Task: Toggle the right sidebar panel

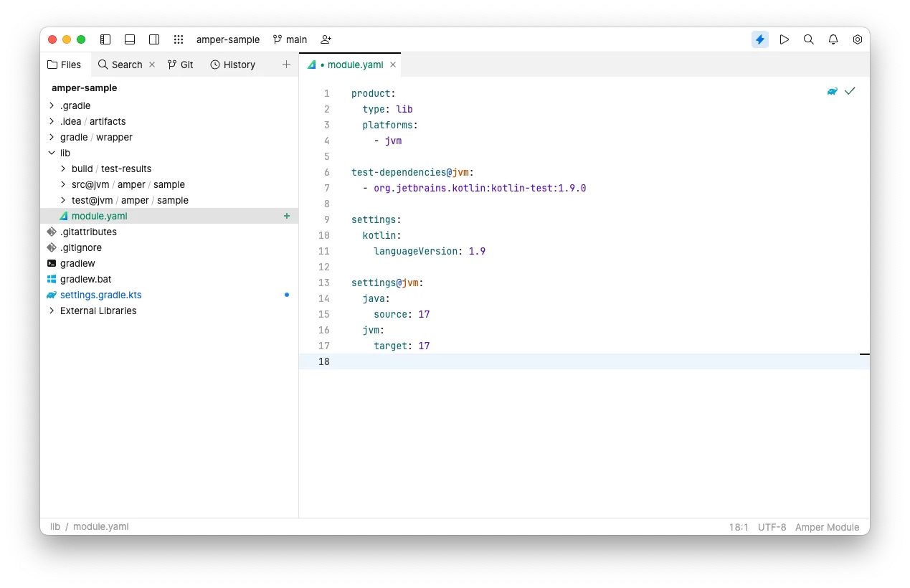Action: click(154, 39)
